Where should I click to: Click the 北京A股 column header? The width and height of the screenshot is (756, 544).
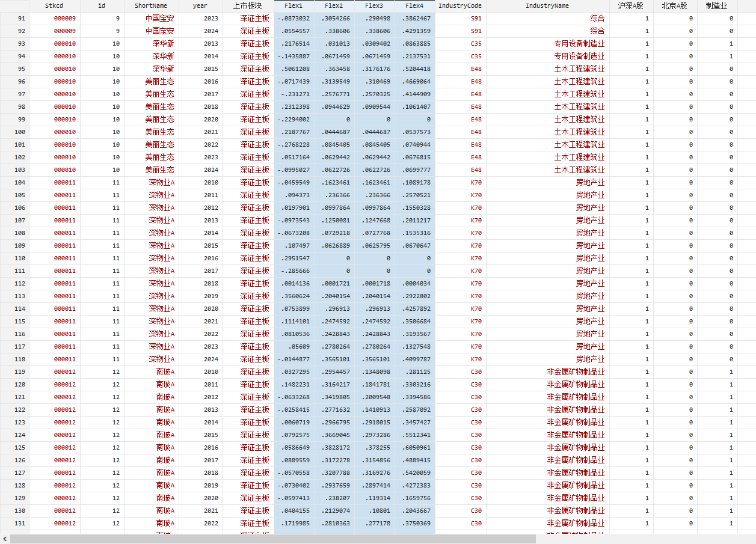click(674, 5)
